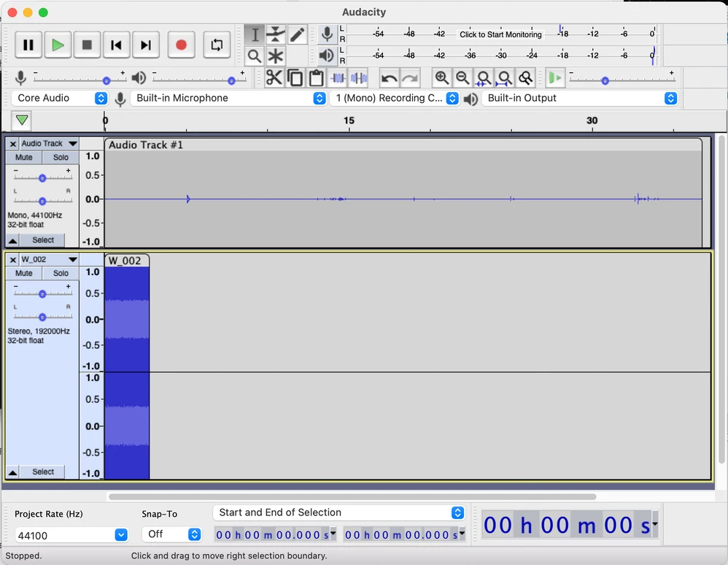The width and height of the screenshot is (728, 565).
Task: Close the Audio Track with X
Action: click(x=13, y=144)
